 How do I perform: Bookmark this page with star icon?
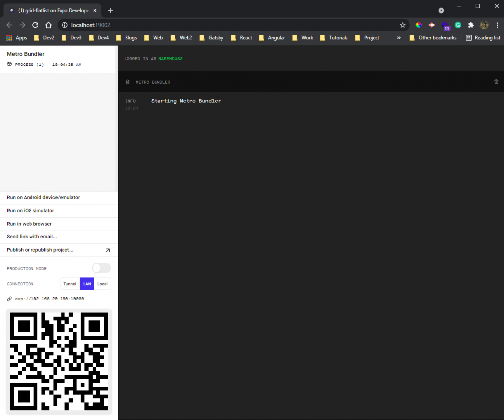[x=403, y=25]
